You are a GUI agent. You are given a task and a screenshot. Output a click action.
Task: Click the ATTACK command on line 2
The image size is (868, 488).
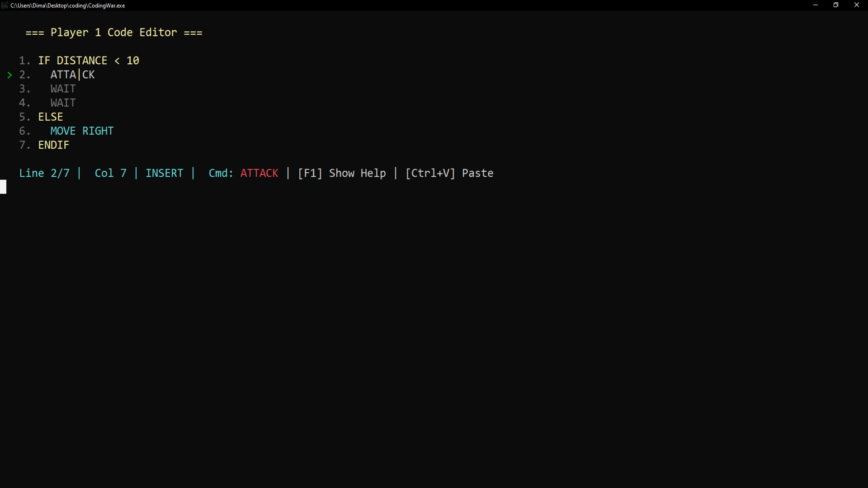click(x=72, y=75)
